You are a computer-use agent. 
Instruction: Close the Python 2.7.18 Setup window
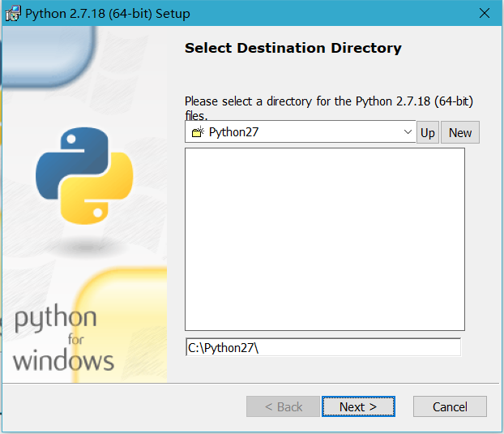coord(485,13)
